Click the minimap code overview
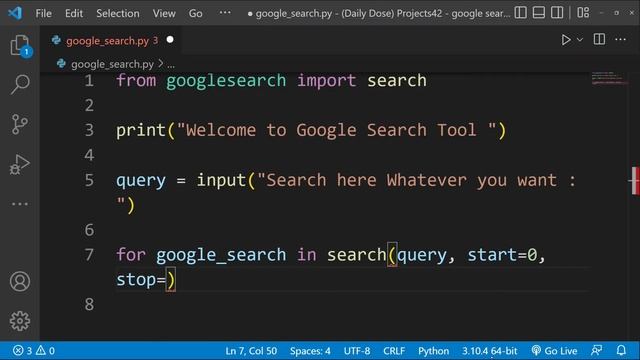Image resolution: width=640 pixels, height=360 pixels. pyautogui.click(x=609, y=78)
